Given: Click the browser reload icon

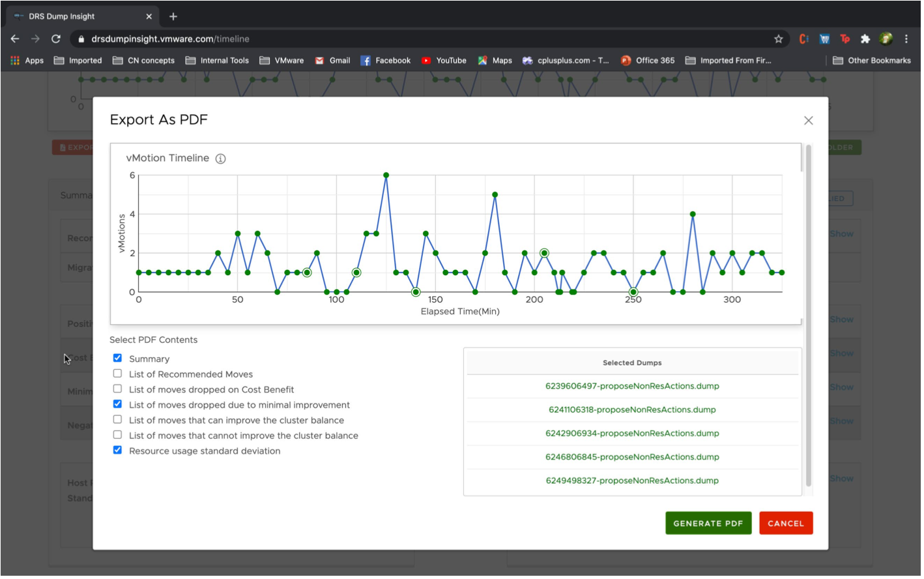Looking at the screenshot, I should pos(56,39).
